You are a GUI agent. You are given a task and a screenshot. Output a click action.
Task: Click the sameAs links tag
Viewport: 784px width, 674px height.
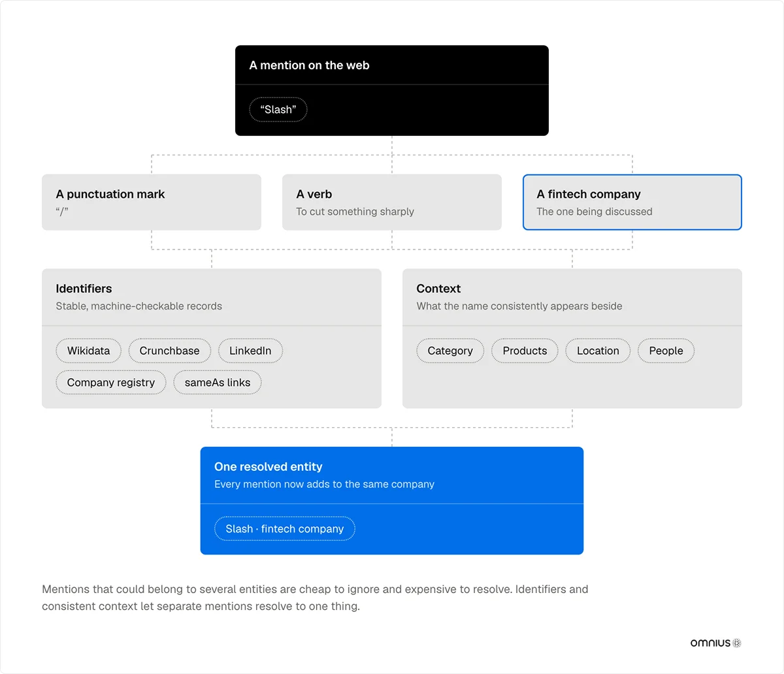click(x=218, y=383)
